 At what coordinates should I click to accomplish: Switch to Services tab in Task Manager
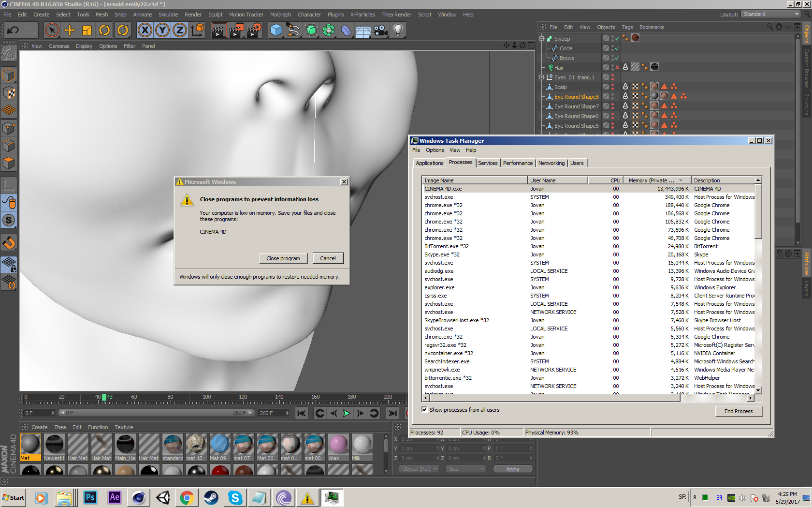(x=488, y=163)
